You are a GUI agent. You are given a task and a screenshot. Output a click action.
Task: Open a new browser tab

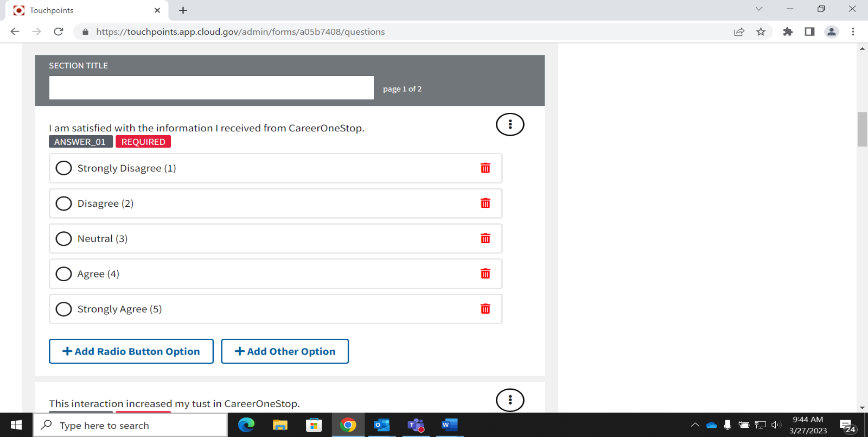pyautogui.click(x=183, y=10)
